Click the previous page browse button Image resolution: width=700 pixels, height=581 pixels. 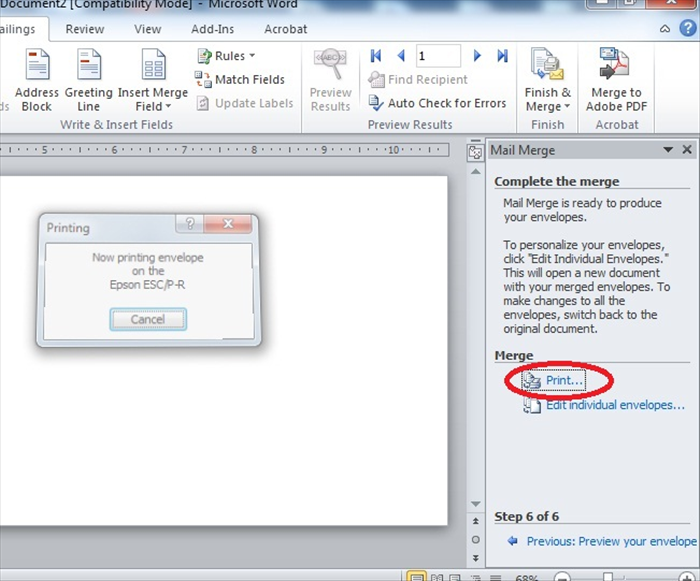(476, 521)
